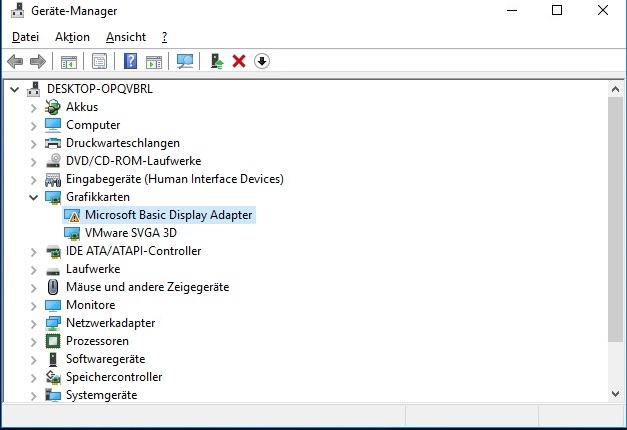Click the disable device down-arrow icon
This screenshot has width=627, height=430.
(x=262, y=61)
